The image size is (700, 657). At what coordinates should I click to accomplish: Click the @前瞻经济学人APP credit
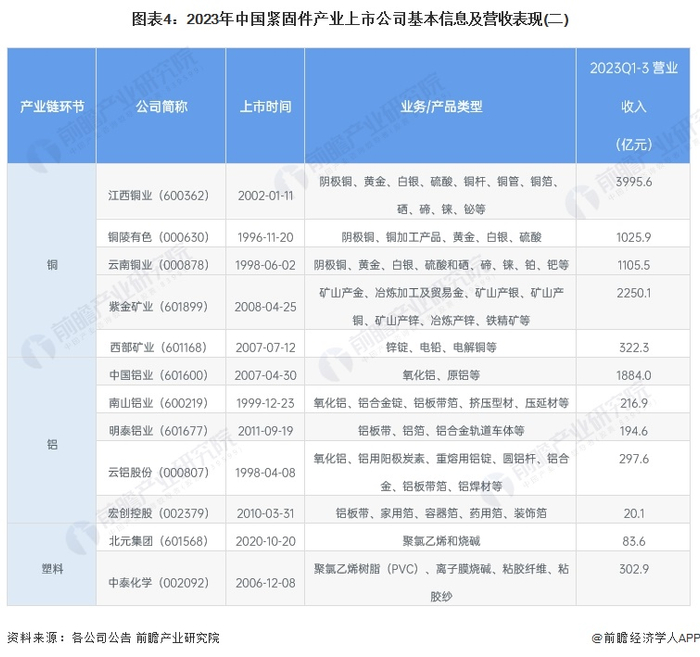pyautogui.click(x=646, y=637)
